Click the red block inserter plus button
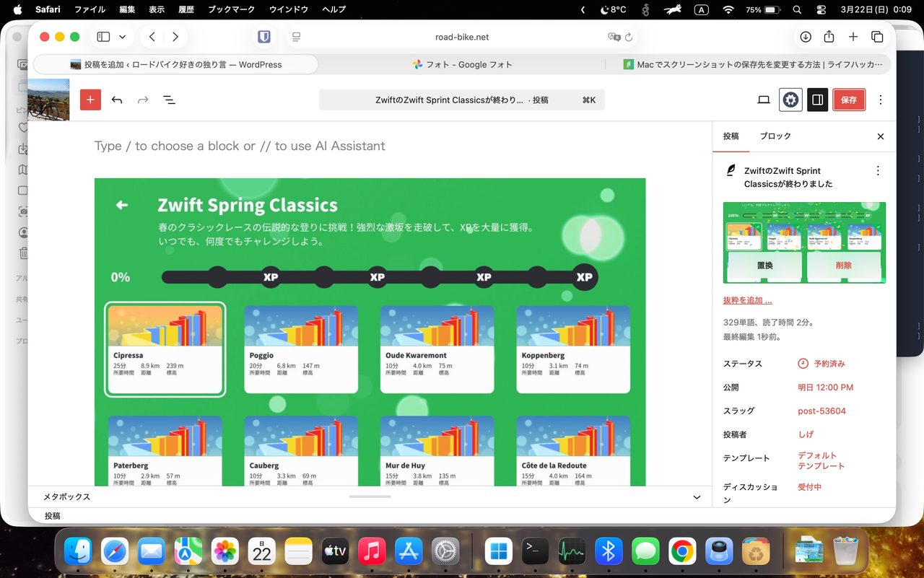Image resolution: width=924 pixels, height=578 pixels. tap(90, 100)
